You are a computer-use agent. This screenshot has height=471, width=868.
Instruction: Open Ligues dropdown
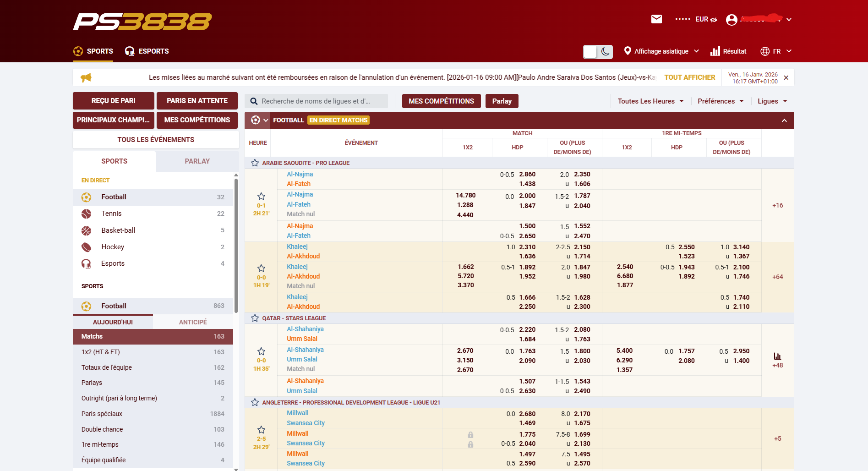(x=772, y=101)
